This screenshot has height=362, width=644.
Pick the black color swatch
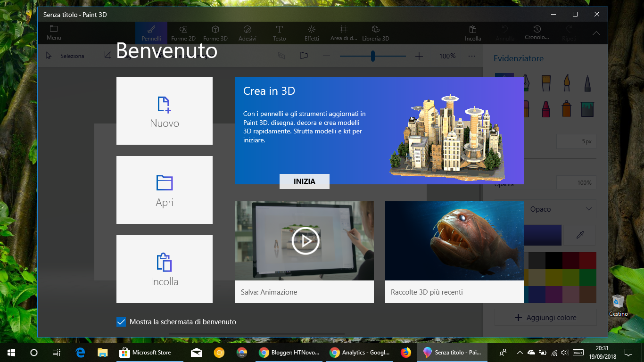(554, 261)
